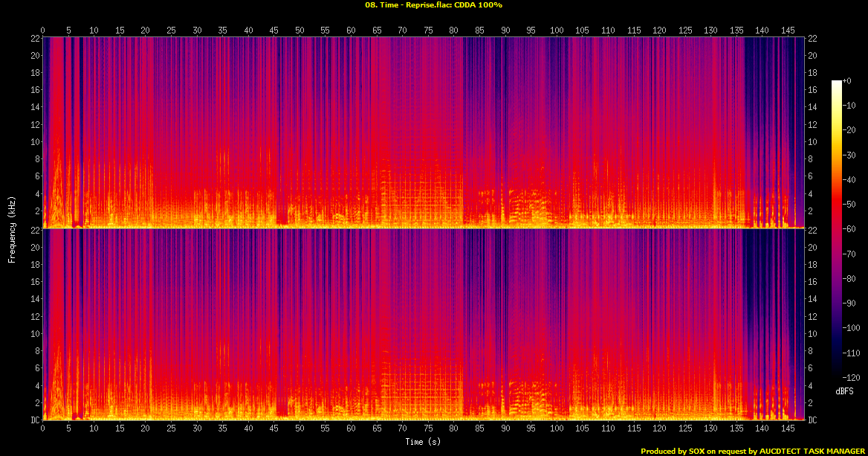Click the "dBFS" unit label
The image size is (868, 456).
[845, 391]
